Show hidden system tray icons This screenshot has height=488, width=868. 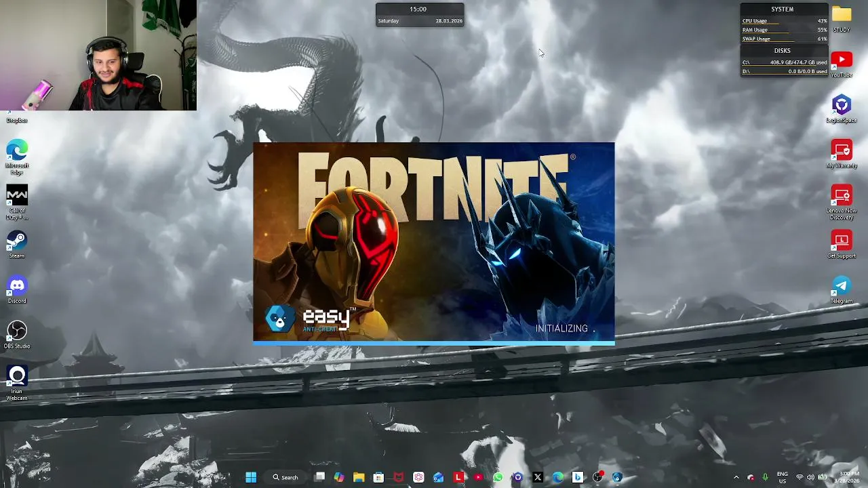(736, 477)
